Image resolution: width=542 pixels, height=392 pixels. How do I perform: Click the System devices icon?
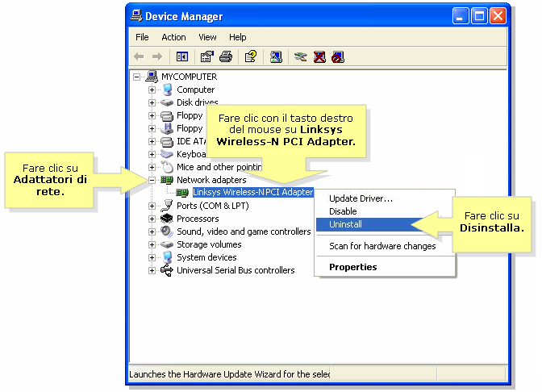[168, 257]
